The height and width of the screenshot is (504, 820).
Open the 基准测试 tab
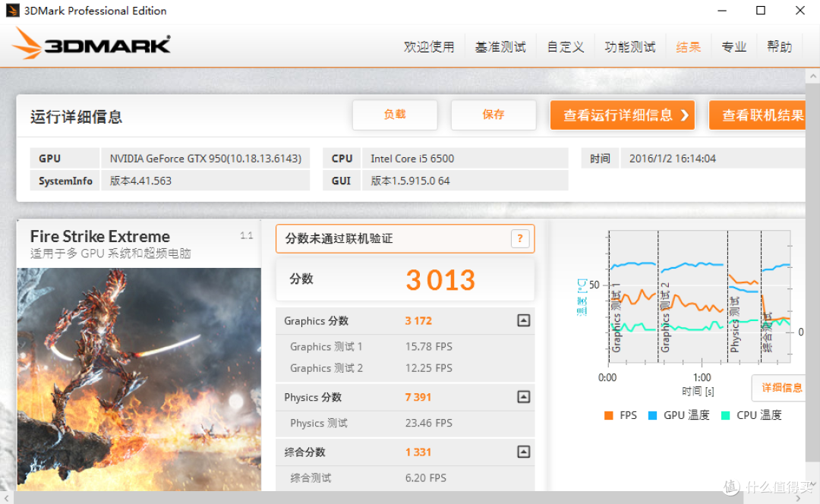(x=500, y=47)
